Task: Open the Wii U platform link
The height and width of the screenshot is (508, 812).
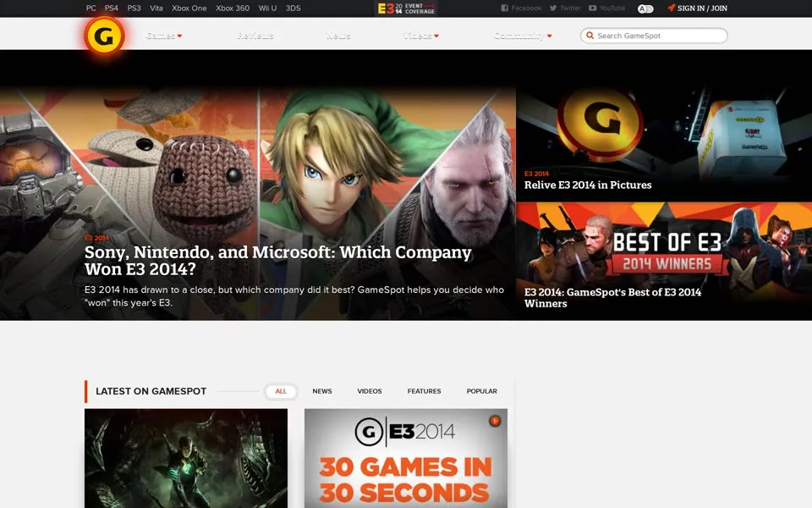Action: click(x=268, y=8)
